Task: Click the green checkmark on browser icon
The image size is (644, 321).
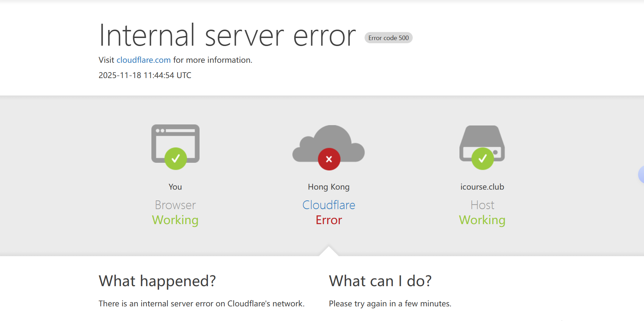Action: coord(175,159)
